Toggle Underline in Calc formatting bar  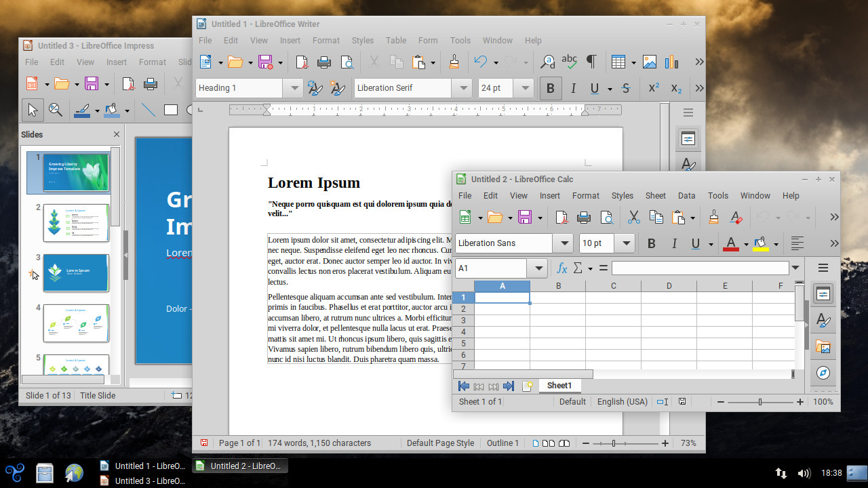(696, 243)
